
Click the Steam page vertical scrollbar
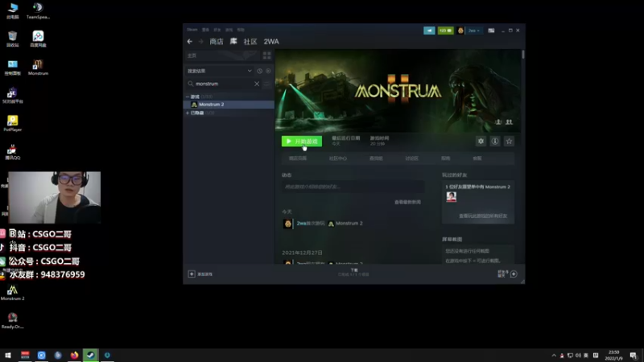coord(522,55)
